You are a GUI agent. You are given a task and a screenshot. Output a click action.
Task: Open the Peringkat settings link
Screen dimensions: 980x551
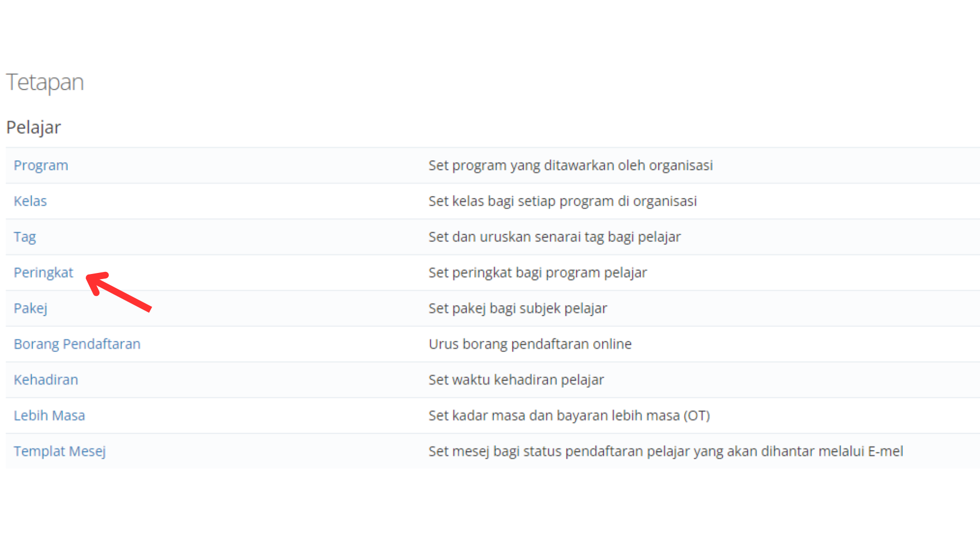[x=43, y=272]
